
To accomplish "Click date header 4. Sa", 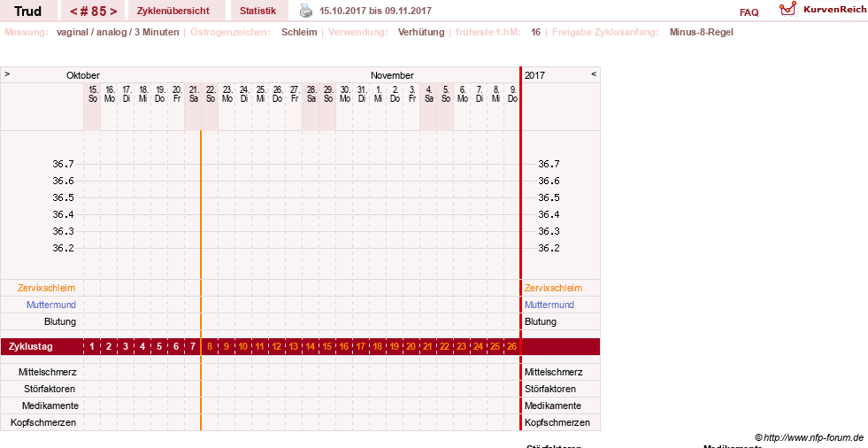I will point(428,94).
